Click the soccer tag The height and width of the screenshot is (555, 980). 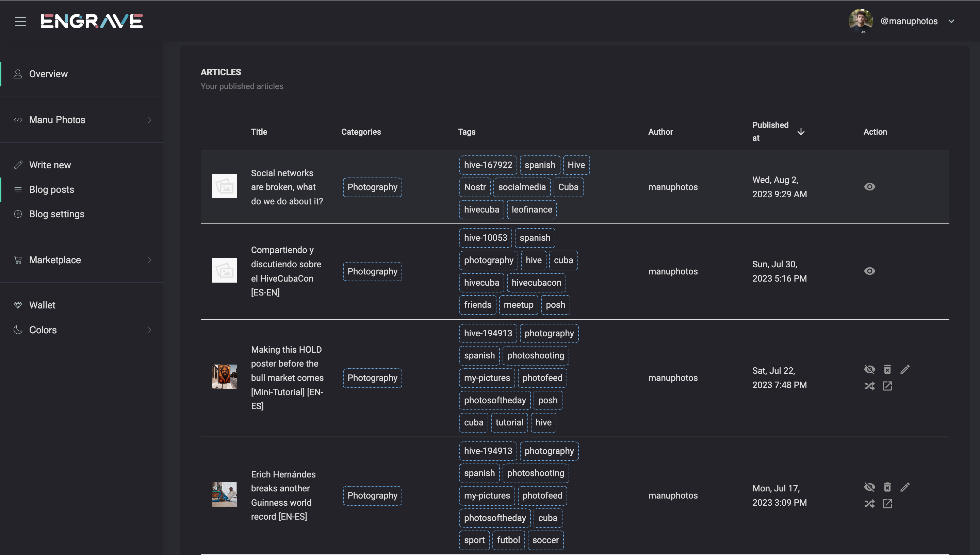(545, 540)
